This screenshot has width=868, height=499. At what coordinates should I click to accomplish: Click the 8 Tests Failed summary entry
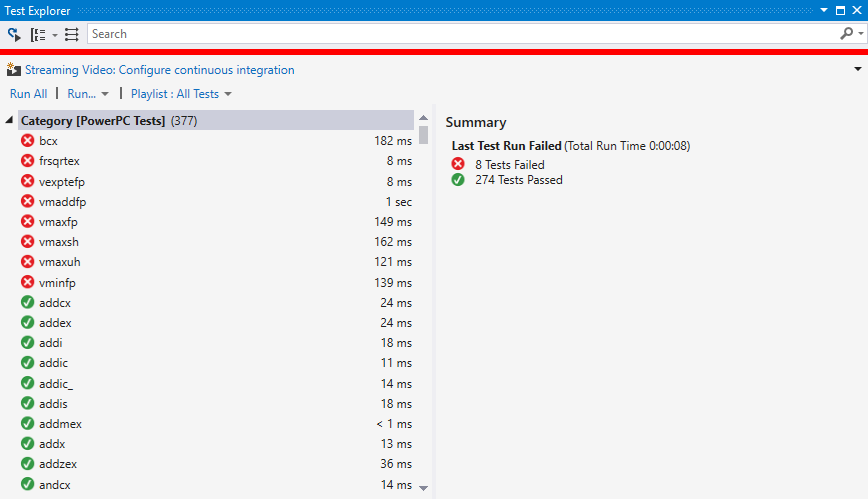(510, 164)
